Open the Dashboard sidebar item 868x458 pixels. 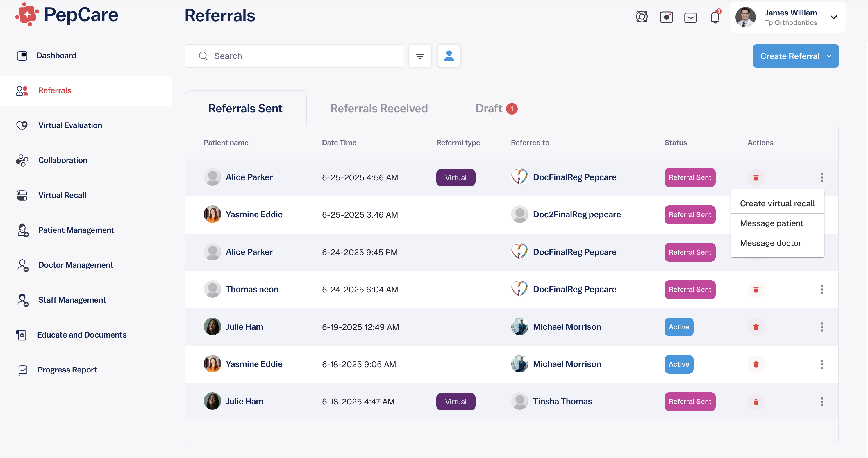click(x=47, y=55)
